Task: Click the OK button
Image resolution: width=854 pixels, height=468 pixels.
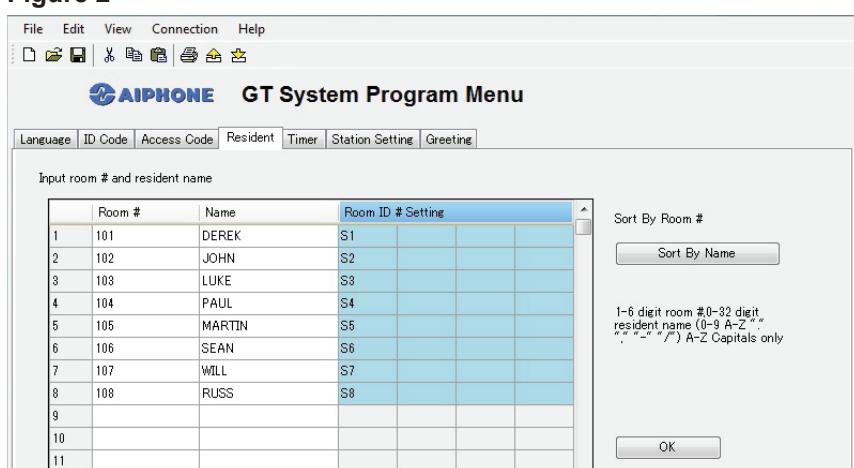Action: click(668, 447)
